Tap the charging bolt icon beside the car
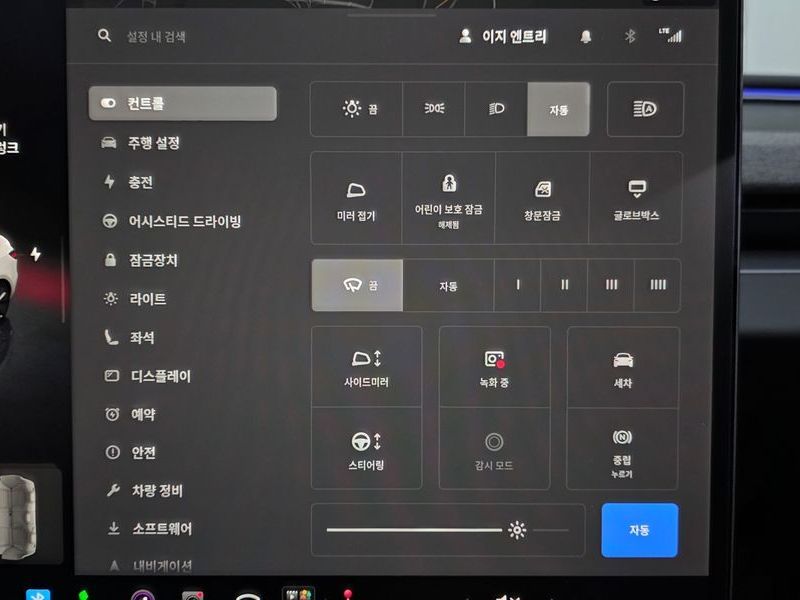 pyautogui.click(x=36, y=254)
